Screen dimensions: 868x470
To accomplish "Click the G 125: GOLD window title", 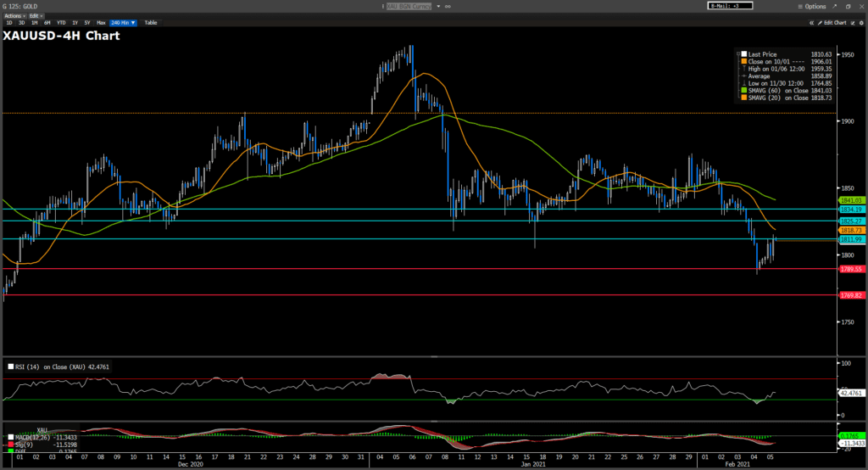I will tap(20, 7).
